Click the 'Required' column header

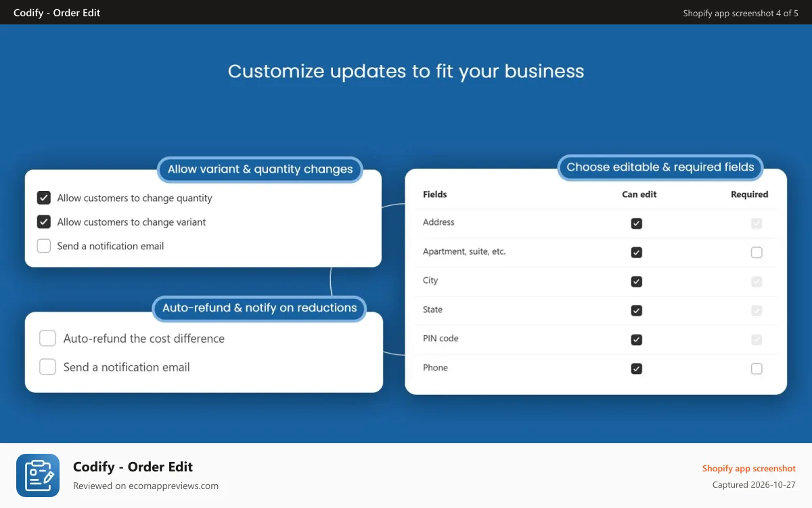(x=750, y=194)
